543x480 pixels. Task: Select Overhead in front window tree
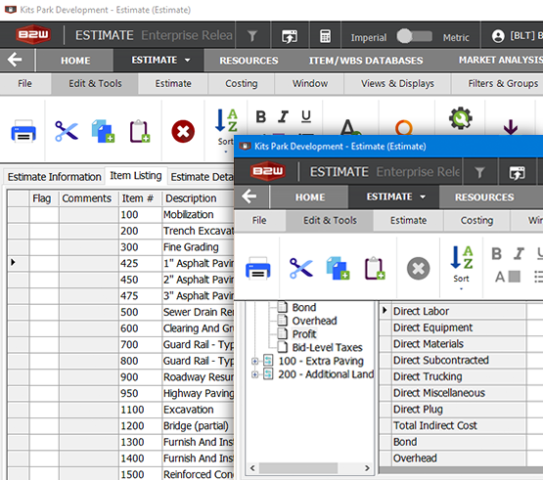point(314,321)
